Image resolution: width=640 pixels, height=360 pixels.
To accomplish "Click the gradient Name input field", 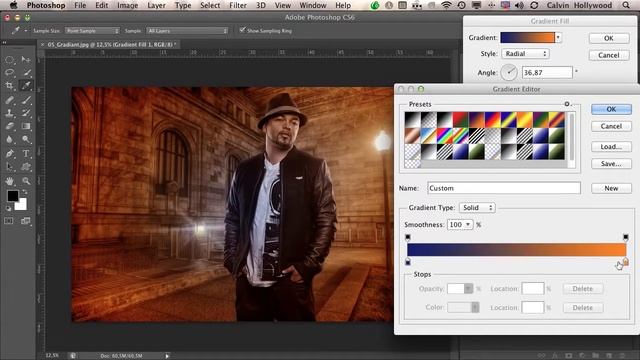I will coord(504,188).
